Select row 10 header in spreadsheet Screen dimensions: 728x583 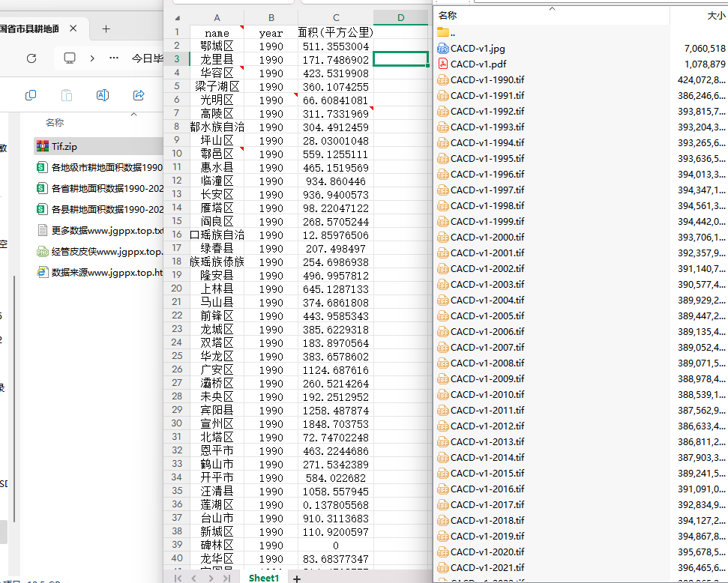point(176,154)
